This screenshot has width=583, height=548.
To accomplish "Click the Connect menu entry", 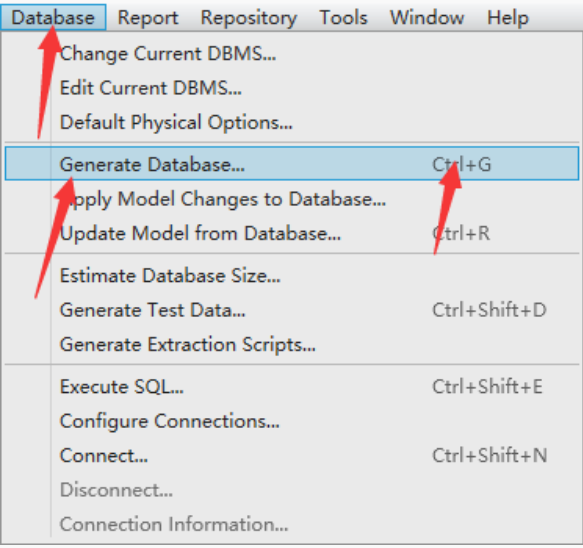I will [292, 455].
